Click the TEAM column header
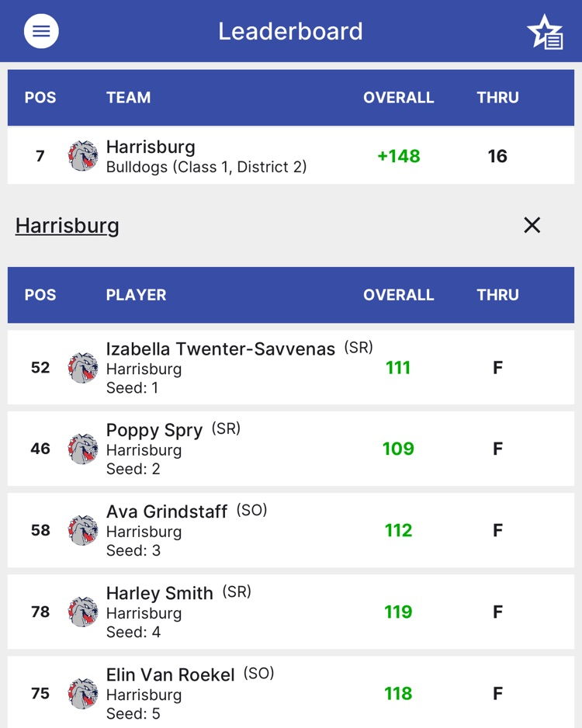Image resolution: width=582 pixels, height=728 pixels. tap(129, 98)
